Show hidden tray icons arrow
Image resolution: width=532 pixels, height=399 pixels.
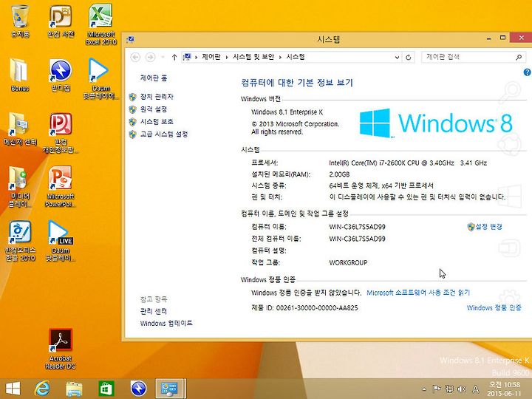424,389
